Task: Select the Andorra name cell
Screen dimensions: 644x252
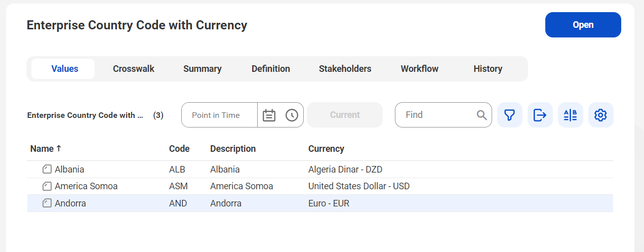Action: coord(70,203)
